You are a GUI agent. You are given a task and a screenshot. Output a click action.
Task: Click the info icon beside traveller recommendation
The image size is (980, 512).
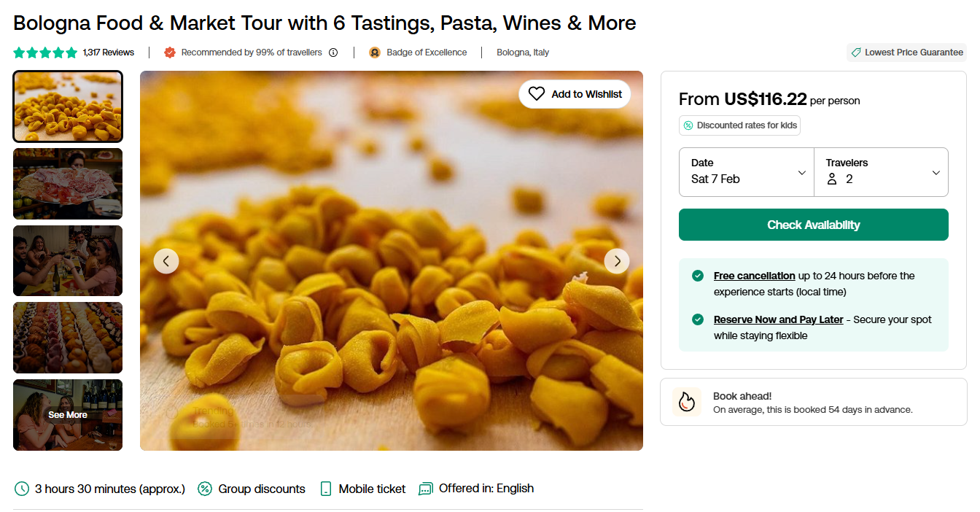(x=333, y=53)
